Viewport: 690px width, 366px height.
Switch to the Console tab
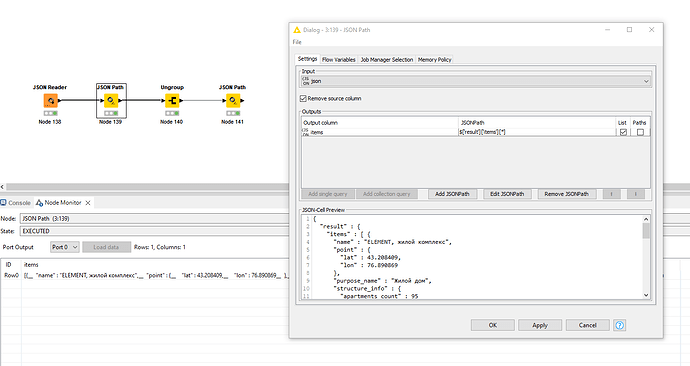(x=16, y=203)
